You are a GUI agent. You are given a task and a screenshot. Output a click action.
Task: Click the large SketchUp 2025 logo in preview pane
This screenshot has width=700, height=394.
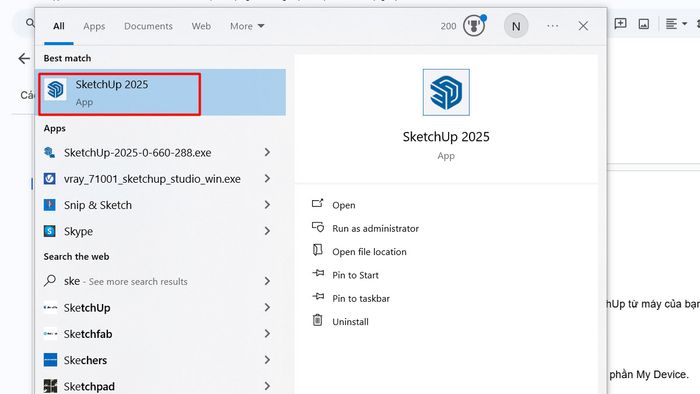point(446,92)
